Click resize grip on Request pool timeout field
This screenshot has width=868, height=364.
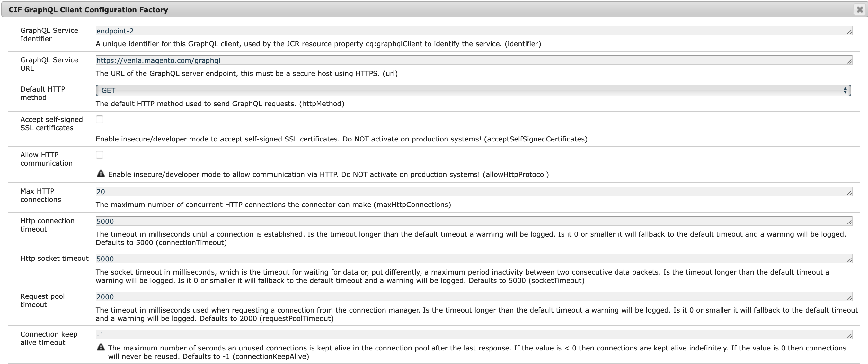click(849, 298)
